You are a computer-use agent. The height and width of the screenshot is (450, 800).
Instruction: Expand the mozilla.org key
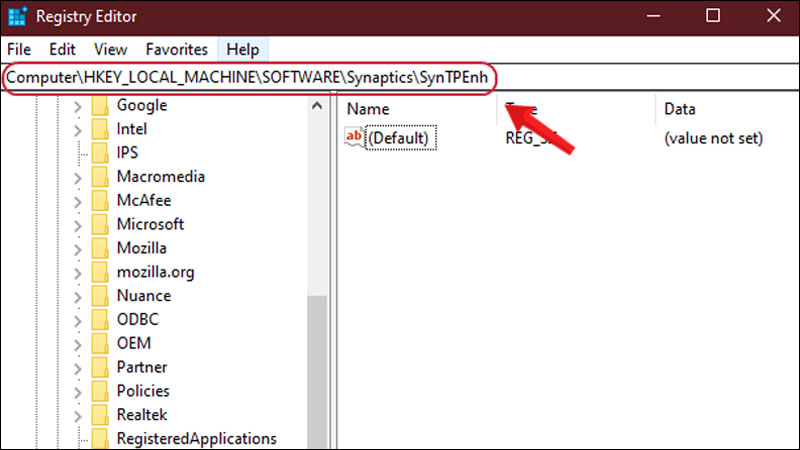pyautogui.click(x=78, y=273)
